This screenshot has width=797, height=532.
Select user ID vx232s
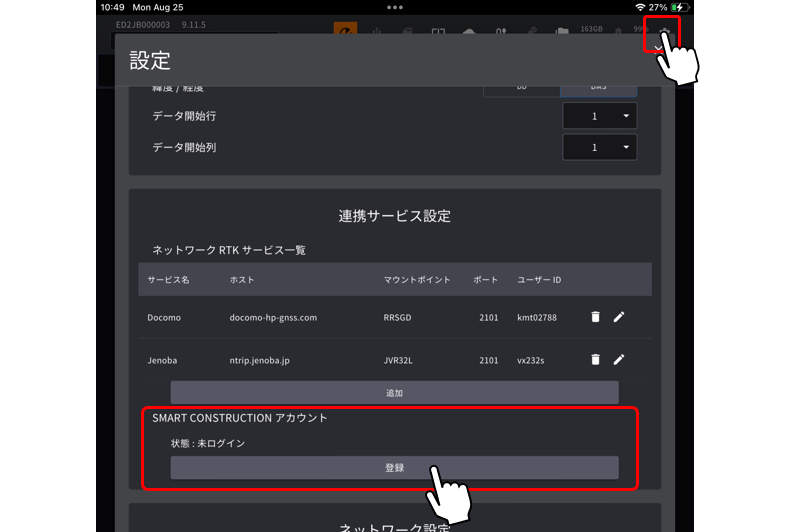(x=531, y=360)
